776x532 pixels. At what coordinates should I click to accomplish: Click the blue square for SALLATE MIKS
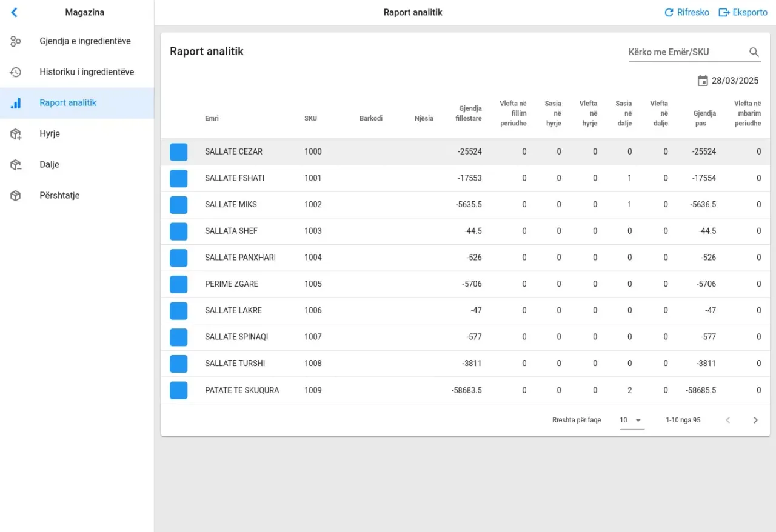(x=179, y=205)
